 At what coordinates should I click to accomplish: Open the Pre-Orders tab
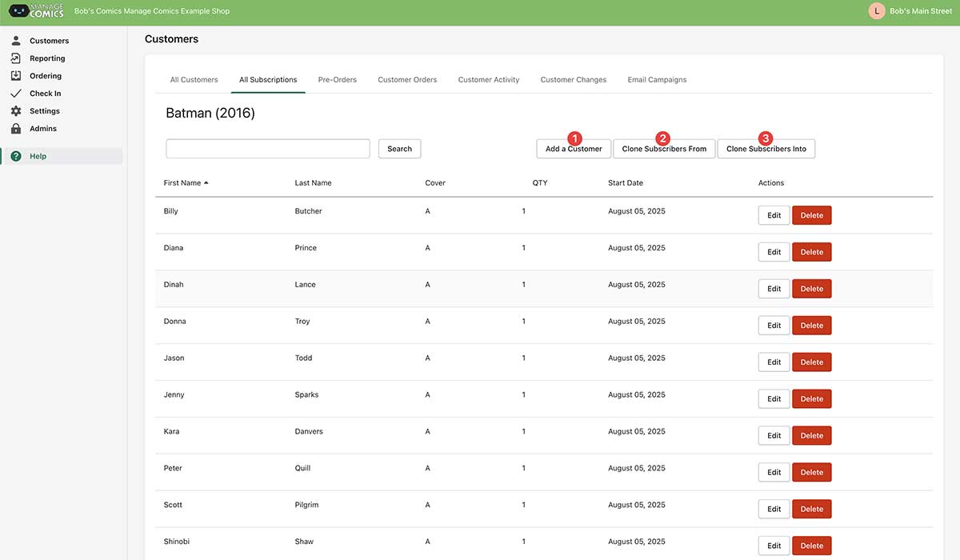point(337,80)
